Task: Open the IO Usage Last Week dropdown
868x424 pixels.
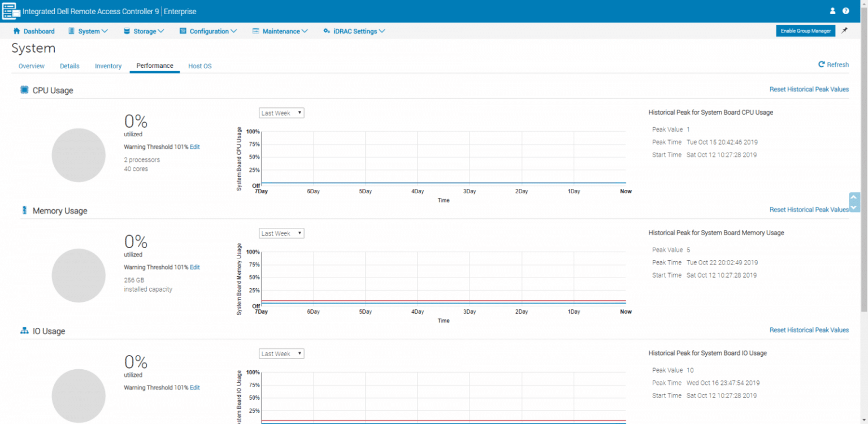Action: (281, 354)
